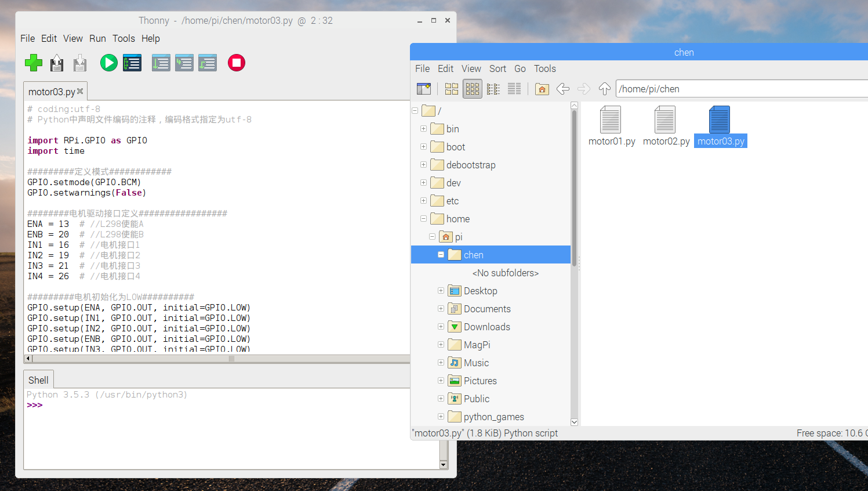868x491 pixels.
Task: Click the Shell scroll down arrow
Action: click(x=444, y=464)
